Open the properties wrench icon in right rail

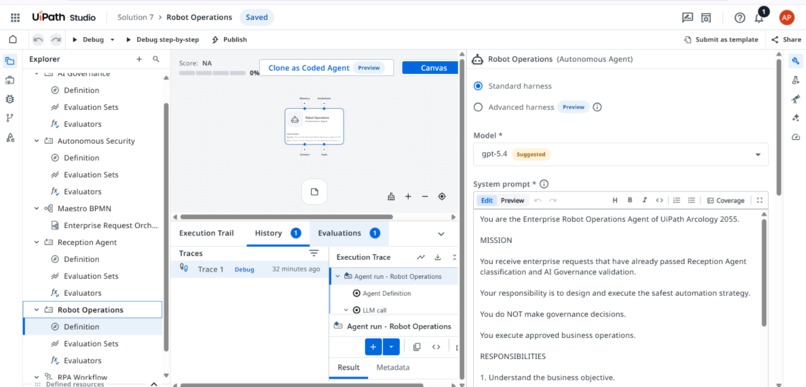pyautogui.click(x=796, y=61)
